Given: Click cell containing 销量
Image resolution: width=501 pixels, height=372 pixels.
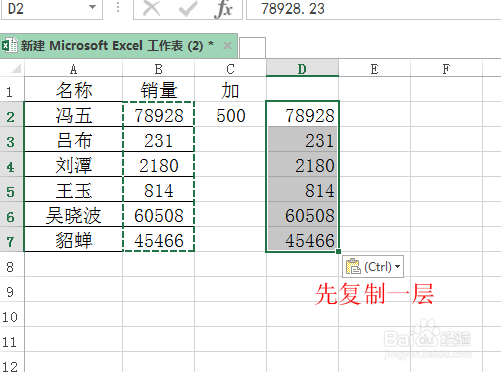Looking at the screenshot, I should click(x=159, y=89).
